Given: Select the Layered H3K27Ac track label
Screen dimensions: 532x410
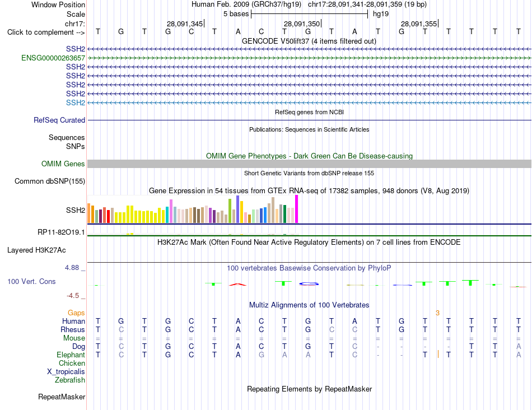Looking at the screenshot, I should pos(36,250).
